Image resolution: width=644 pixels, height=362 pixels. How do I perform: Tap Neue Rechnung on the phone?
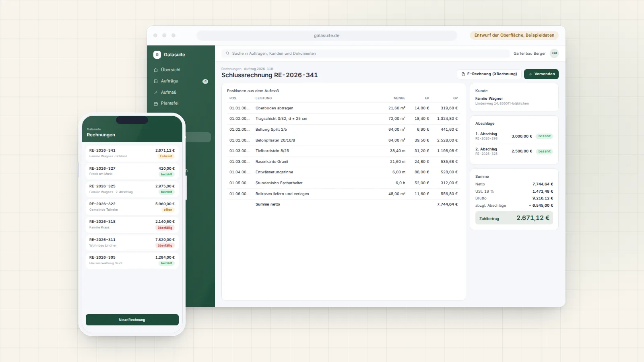(x=132, y=320)
